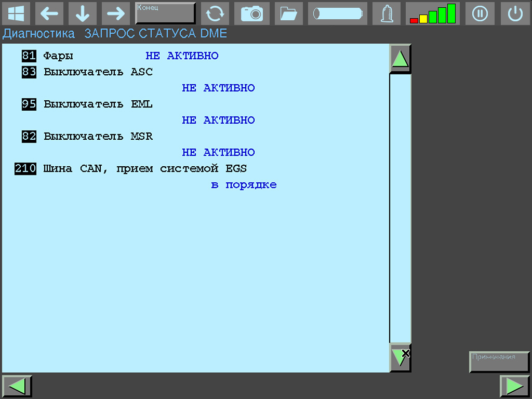
Task: Click the scrollbar down arrow marked with X
Action: click(x=400, y=357)
